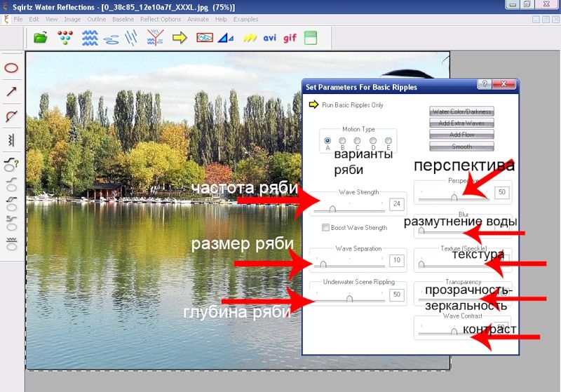Choose Motion Type E option

tap(388, 140)
